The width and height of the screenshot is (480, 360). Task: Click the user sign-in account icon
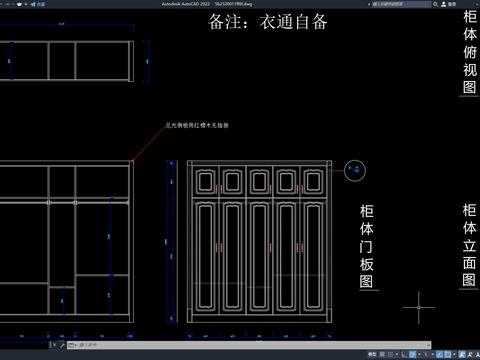444,4
